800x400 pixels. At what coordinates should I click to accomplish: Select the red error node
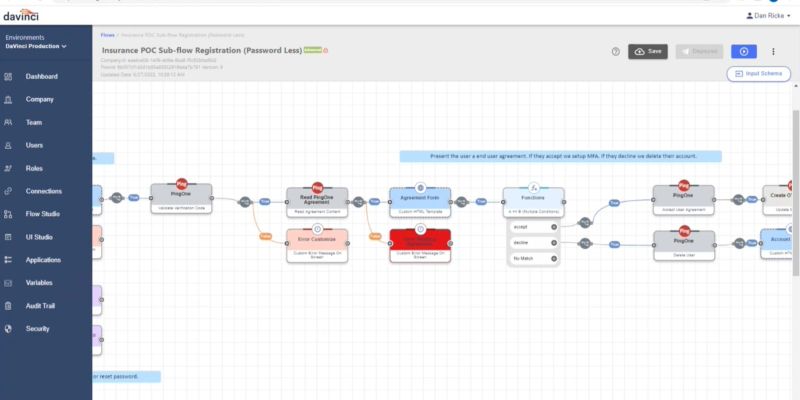(420, 246)
